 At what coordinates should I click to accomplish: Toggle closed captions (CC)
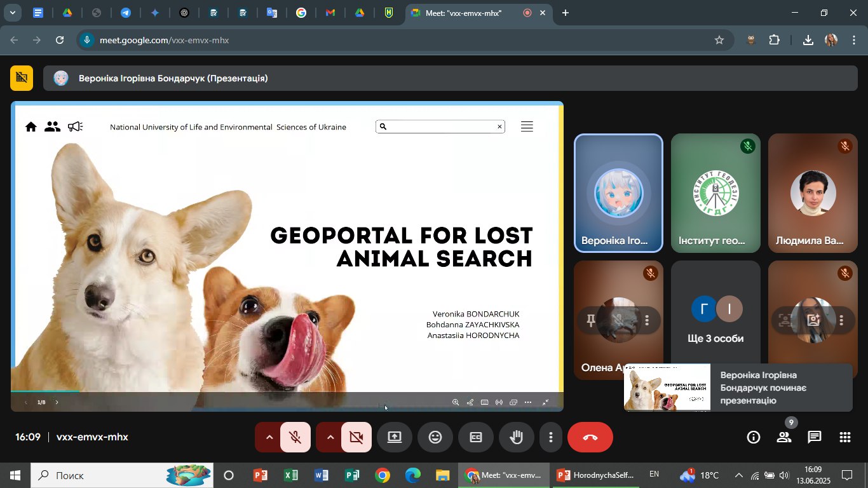476,437
